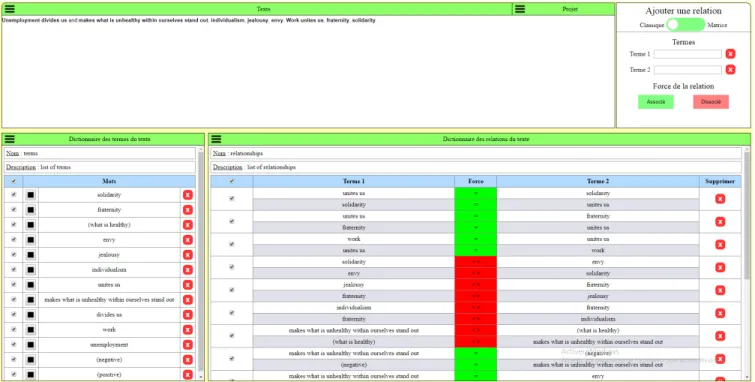Image resolution: width=755 pixels, height=382 pixels.
Task: Click the Terme 1 column header
Action: (353, 181)
